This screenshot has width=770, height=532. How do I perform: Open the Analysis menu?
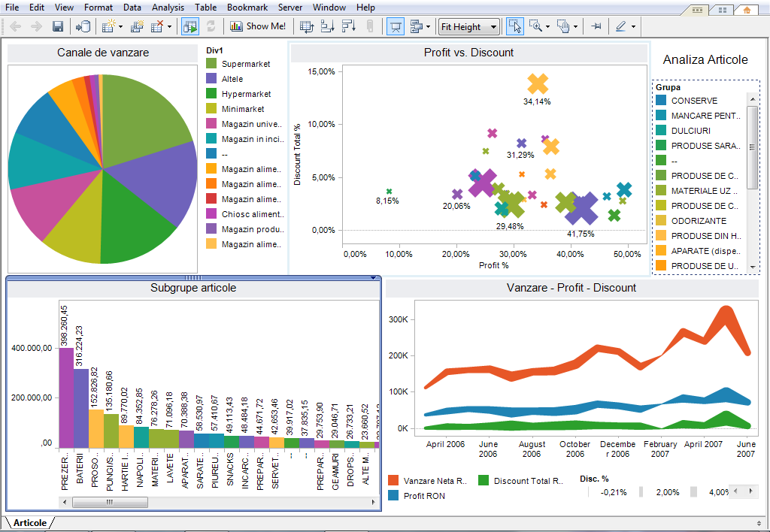(168, 8)
